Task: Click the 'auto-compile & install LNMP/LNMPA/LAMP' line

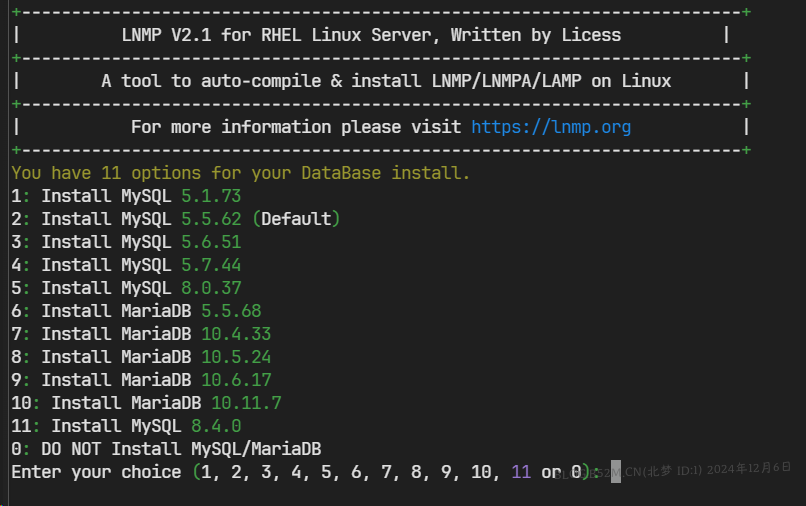Action: 386,81
